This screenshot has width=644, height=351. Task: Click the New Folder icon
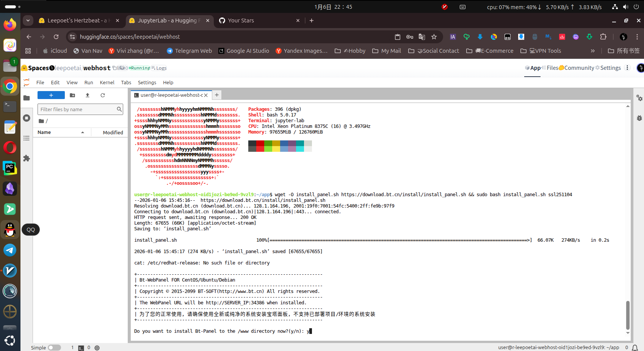point(72,95)
